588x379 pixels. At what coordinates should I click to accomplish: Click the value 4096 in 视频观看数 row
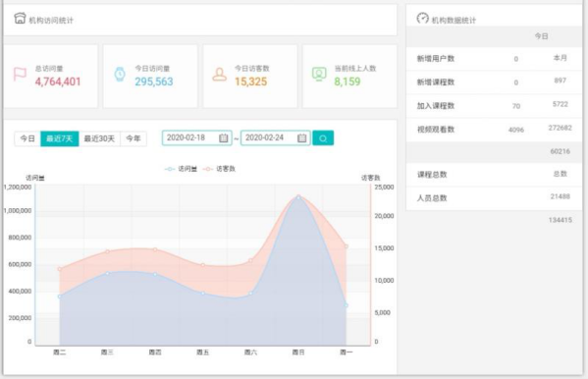516,130
